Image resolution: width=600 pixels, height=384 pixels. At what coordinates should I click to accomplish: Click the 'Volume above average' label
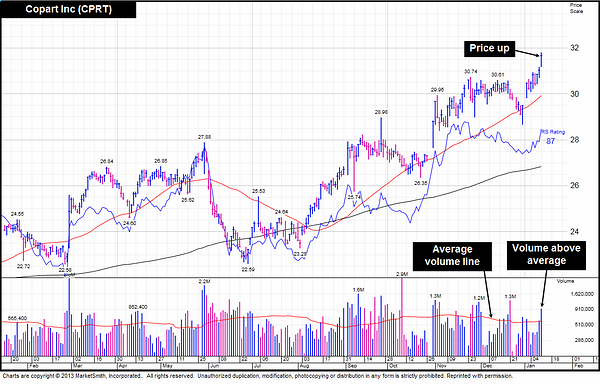(546, 254)
